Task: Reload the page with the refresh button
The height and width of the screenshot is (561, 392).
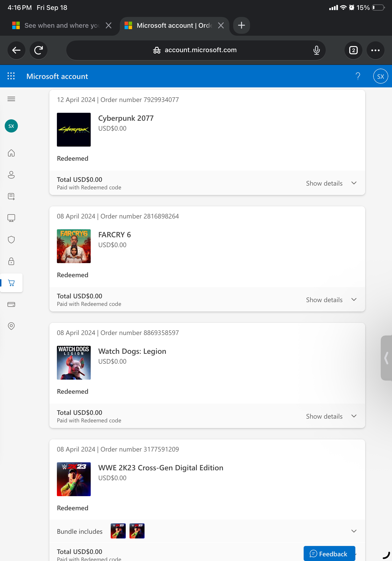Action: tap(38, 50)
